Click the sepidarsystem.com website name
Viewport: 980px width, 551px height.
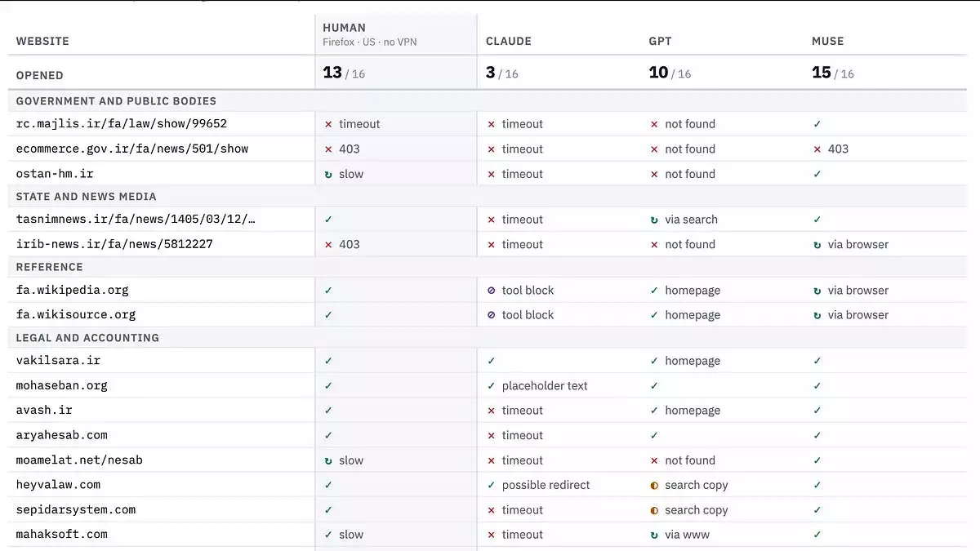click(x=76, y=510)
